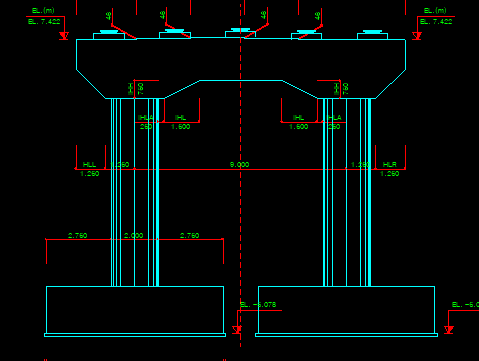Select the IHLA label on the left column

pos(146,118)
